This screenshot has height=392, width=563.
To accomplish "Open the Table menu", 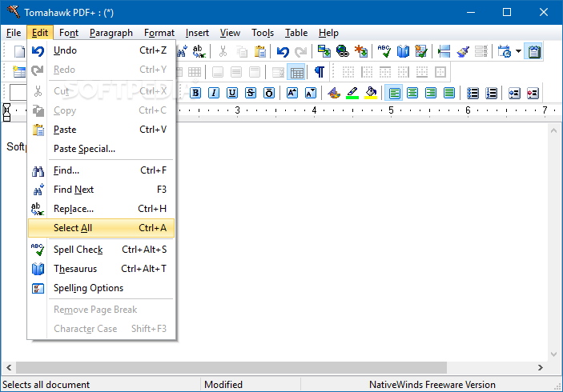I will coord(296,33).
